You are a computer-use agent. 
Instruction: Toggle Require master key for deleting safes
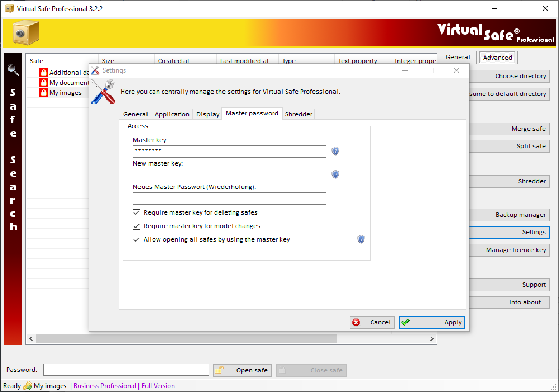point(136,213)
